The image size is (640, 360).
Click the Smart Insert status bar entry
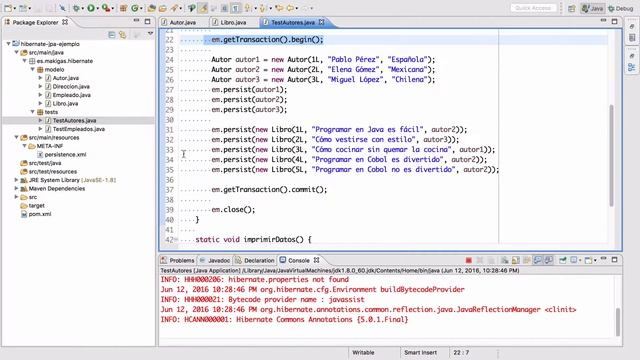(420, 352)
